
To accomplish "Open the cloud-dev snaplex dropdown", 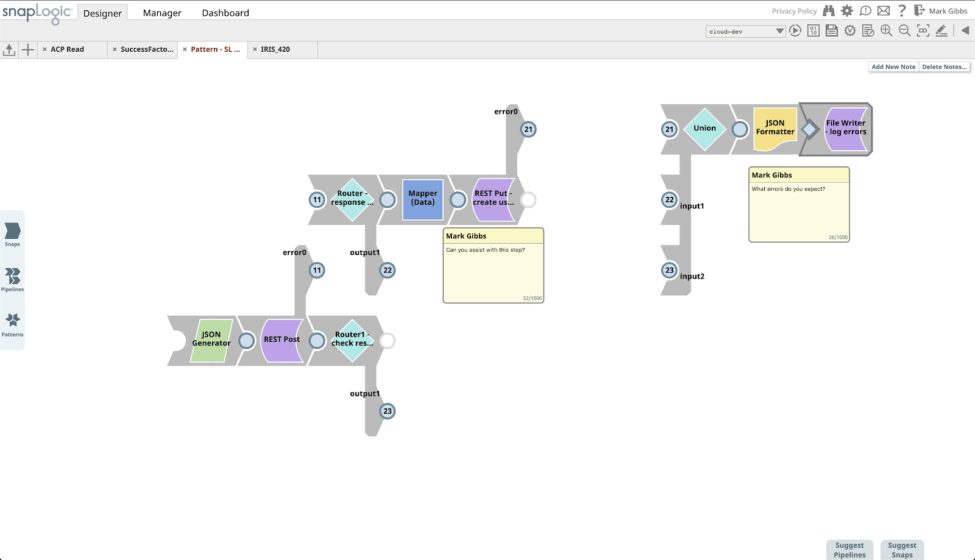I will point(745,31).
